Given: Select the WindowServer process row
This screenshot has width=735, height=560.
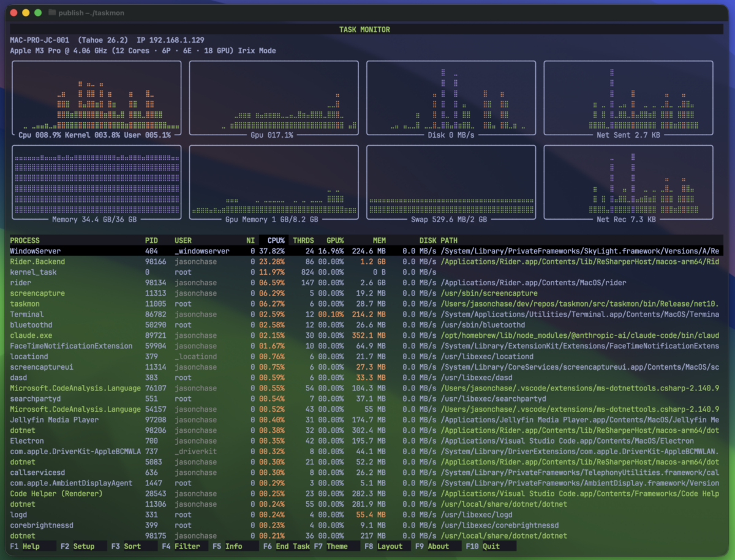Looking at the screenshot, I should tap(366, 251).
